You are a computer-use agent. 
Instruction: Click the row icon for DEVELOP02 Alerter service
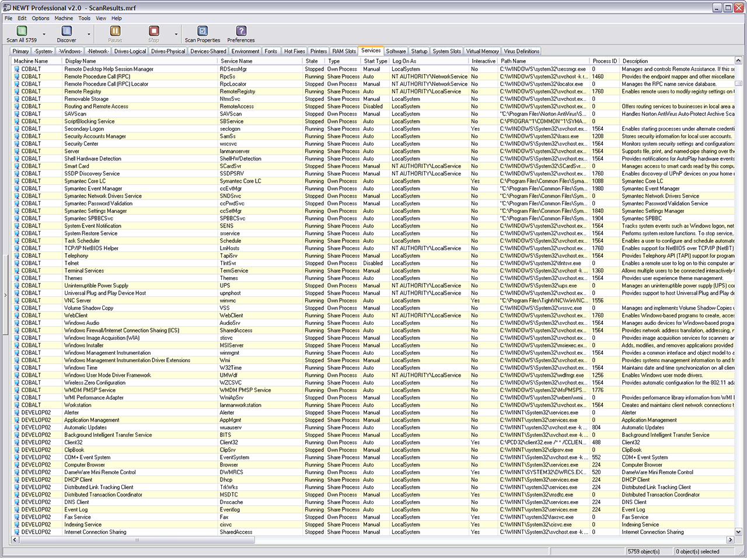coord(16,412)
